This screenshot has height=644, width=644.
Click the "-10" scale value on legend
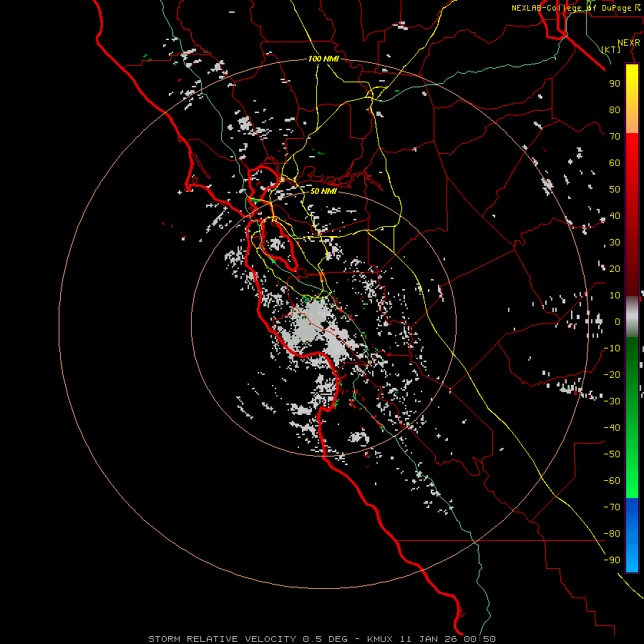pyautogui.click(x=612, y=348)
